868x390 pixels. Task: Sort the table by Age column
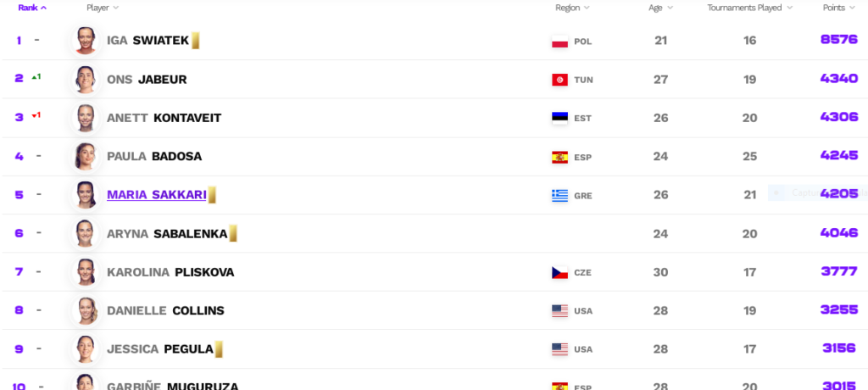click(660, 8)
